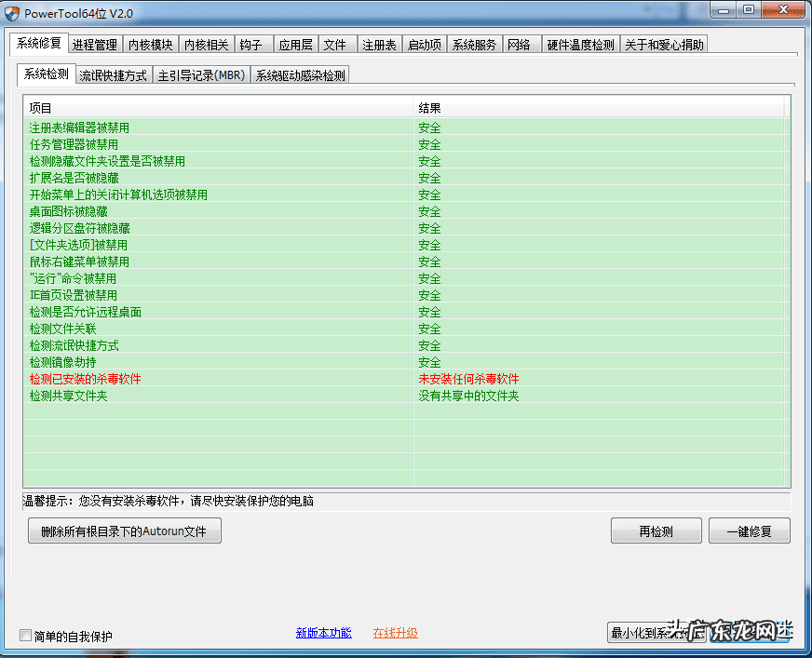The width and height of the screenshot is (812, 658).
Task: Click the PowerTool shield icon in title bar
Action: pos(13,13)
